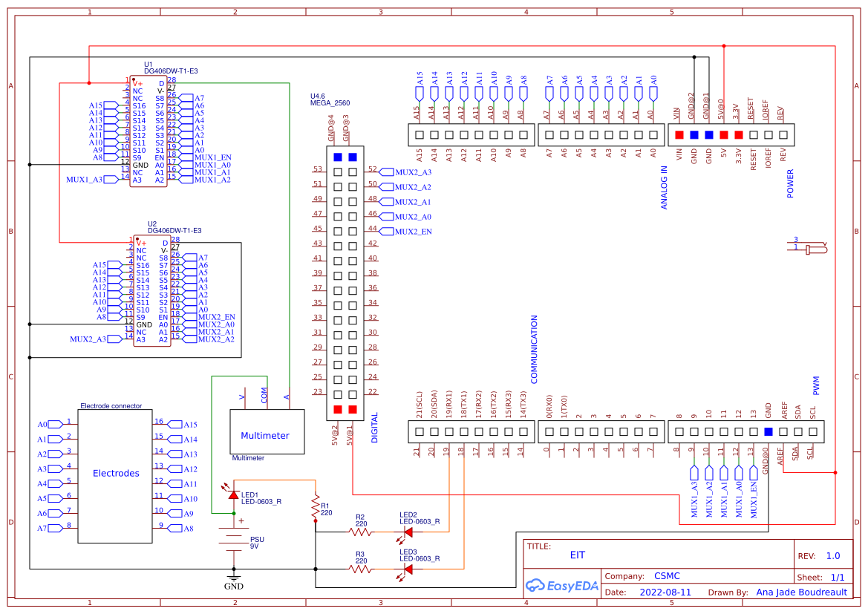This screenshot has width=868, height=614.
Task: Click the red 5V pin pad on POWER header
Action: (x=723, y=135)
